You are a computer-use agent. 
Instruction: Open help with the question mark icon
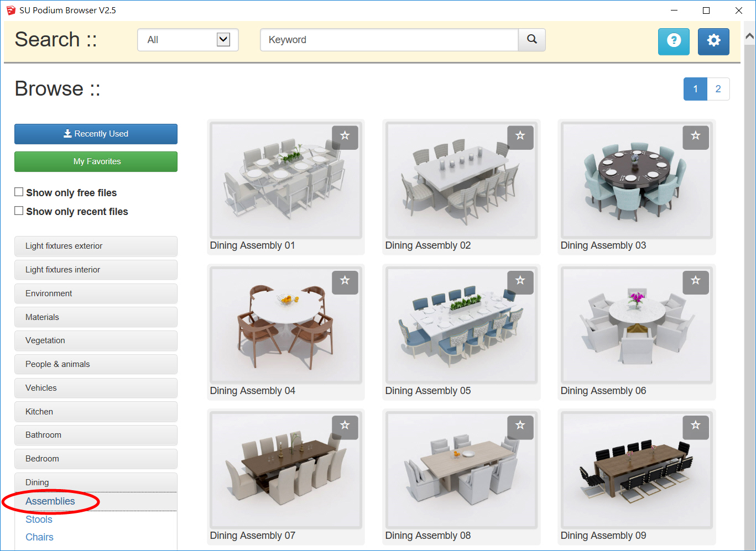click(x=674, y=41)
